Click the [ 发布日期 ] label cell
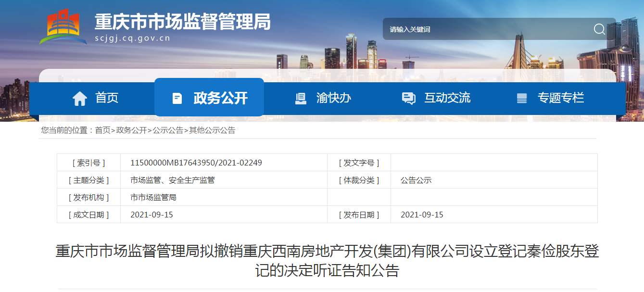Screen dimensions: 644x292 (359, 215)
